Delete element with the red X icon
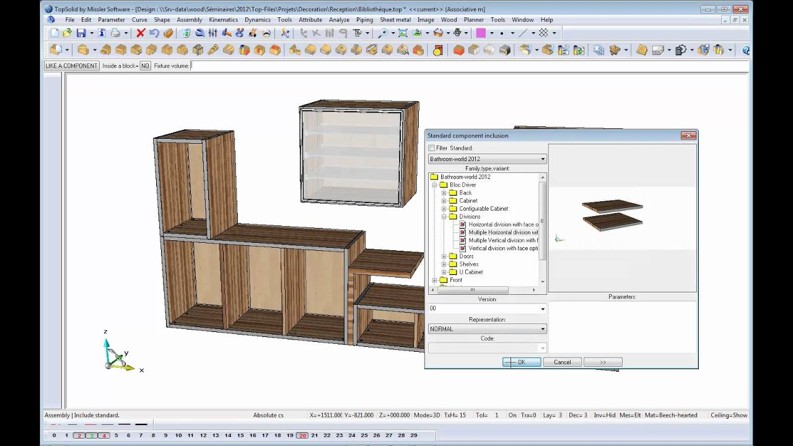Screen dimensions: 793x446 (x=141, y=33)
